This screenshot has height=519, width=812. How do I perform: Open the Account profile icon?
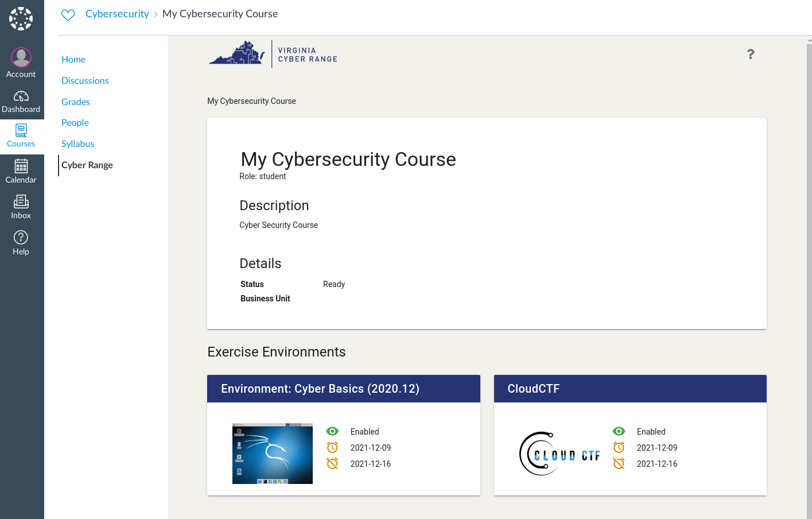[x=21, y=57]
